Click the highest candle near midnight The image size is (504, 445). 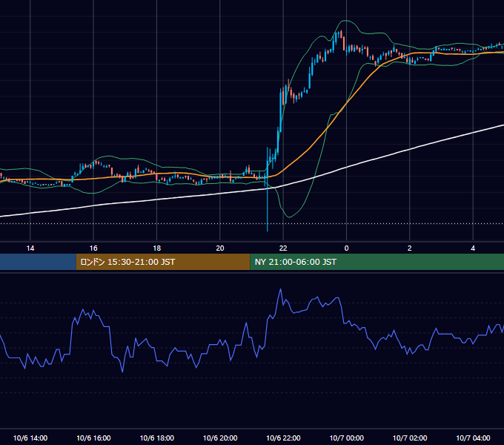[341, 33]
